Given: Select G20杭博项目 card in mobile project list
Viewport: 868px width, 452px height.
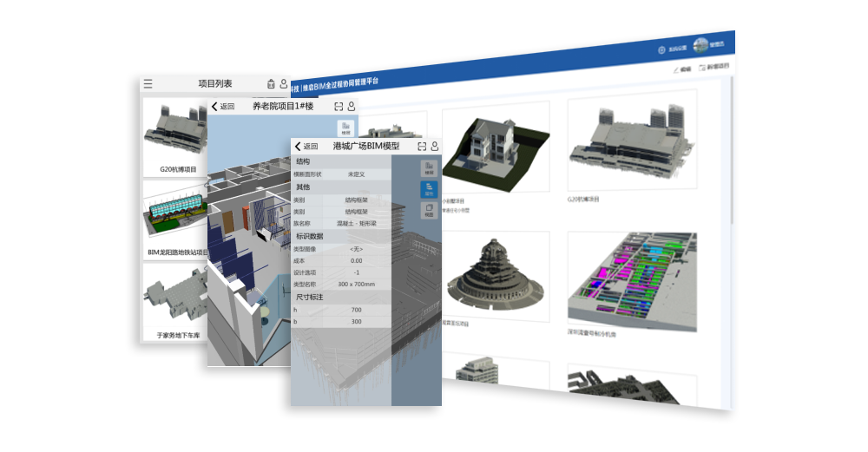Looking at the screenshot, I should click(x=175, y=136).
